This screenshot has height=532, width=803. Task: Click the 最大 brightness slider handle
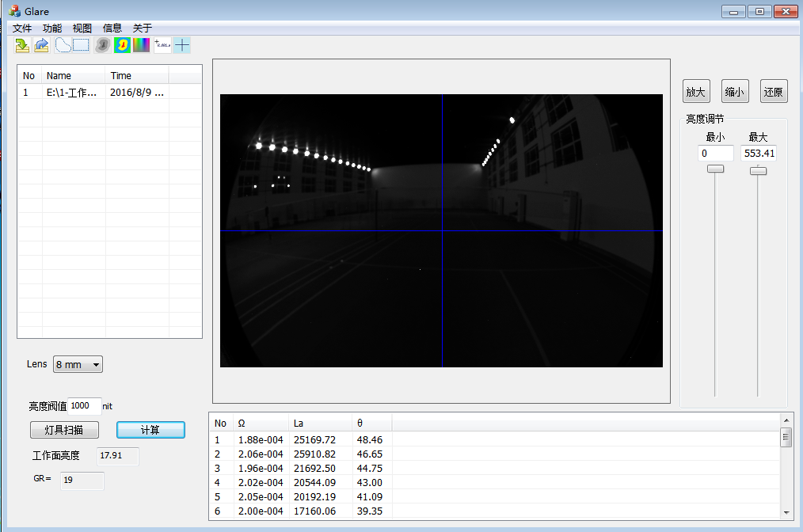pos(758,170)
